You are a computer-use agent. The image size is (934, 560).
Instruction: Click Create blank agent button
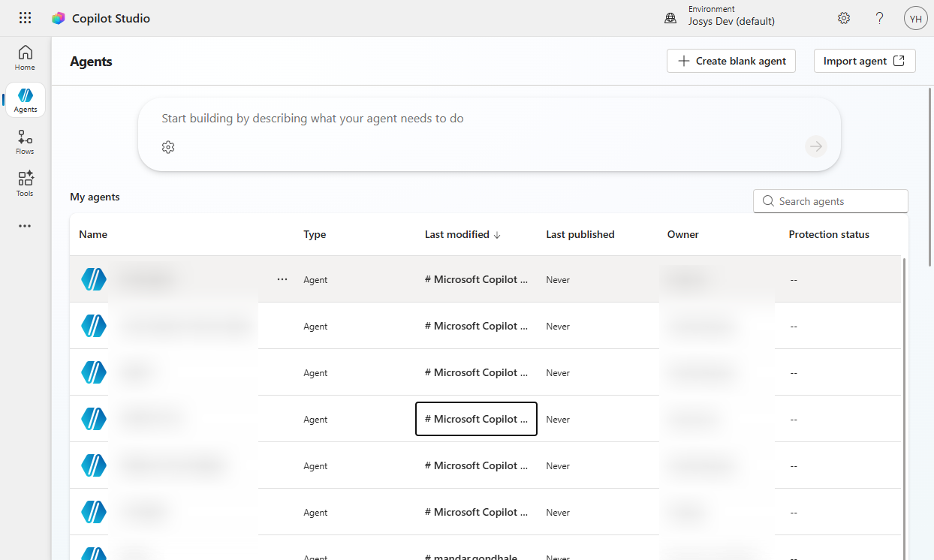point(731,61)
